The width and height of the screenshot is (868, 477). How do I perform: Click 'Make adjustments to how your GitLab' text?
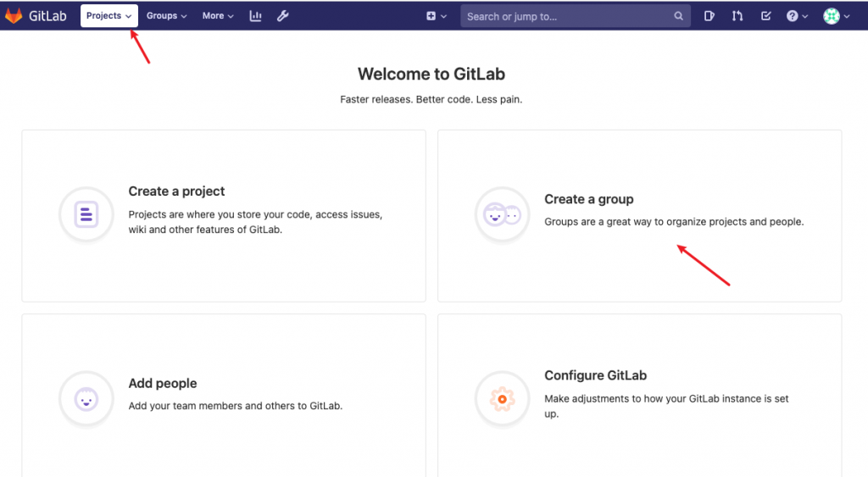click(666, 406)
